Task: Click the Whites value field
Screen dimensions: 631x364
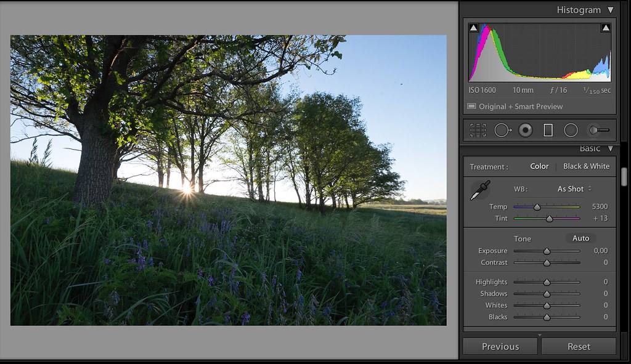Action: tap(605, 305)
